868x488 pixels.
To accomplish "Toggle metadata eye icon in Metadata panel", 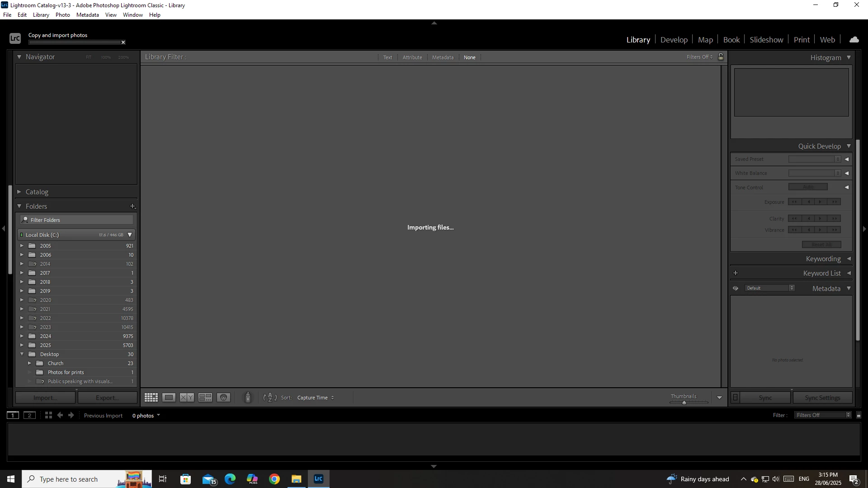I will coord(736,288).
